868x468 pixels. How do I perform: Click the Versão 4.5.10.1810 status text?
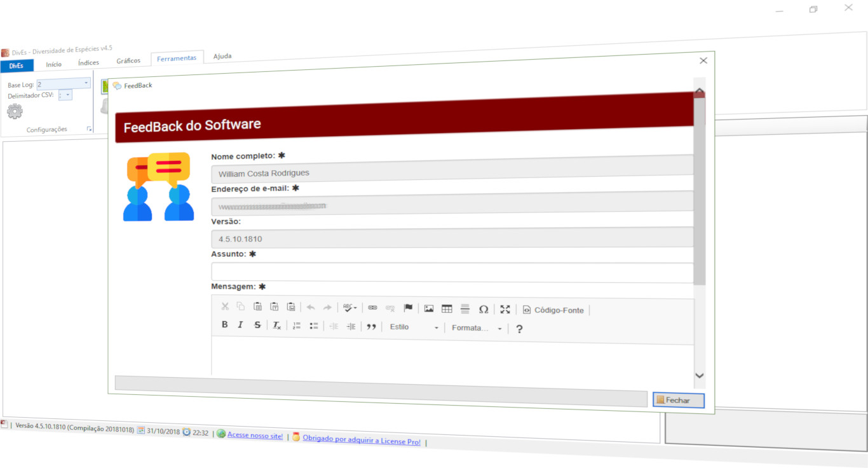pyautogui.click(x=75, y=427)
